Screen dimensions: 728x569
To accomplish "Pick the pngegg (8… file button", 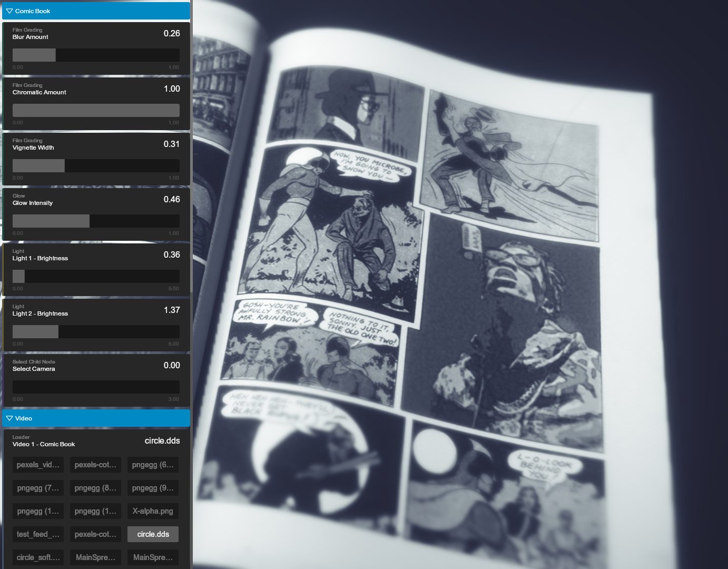I will coord(95,488).
